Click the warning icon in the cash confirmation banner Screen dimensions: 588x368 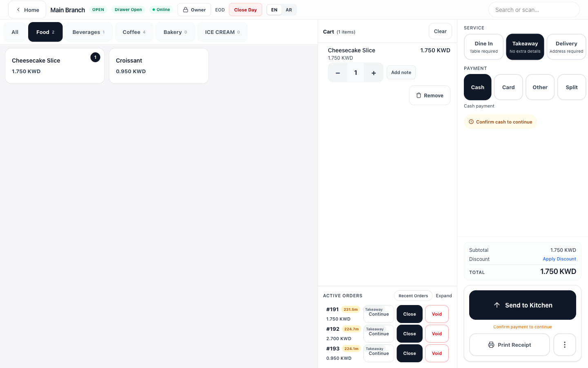pyautogui.click(x=471, y=121)
